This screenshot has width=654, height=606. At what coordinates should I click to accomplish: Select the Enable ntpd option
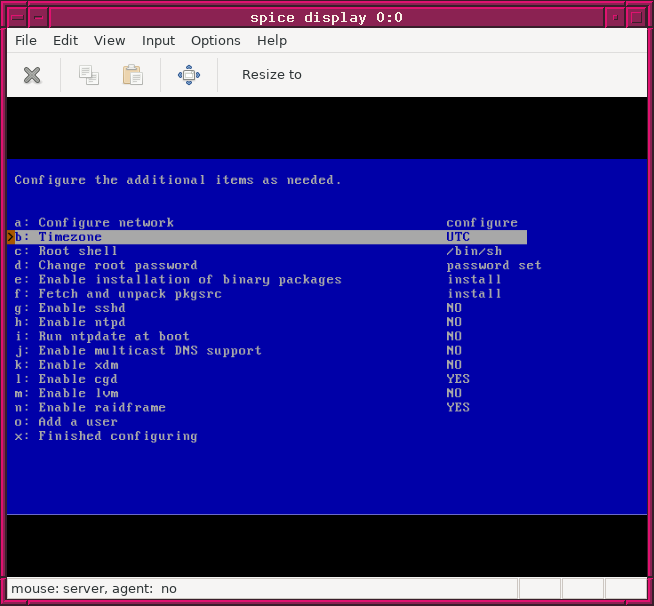[84, 322]
